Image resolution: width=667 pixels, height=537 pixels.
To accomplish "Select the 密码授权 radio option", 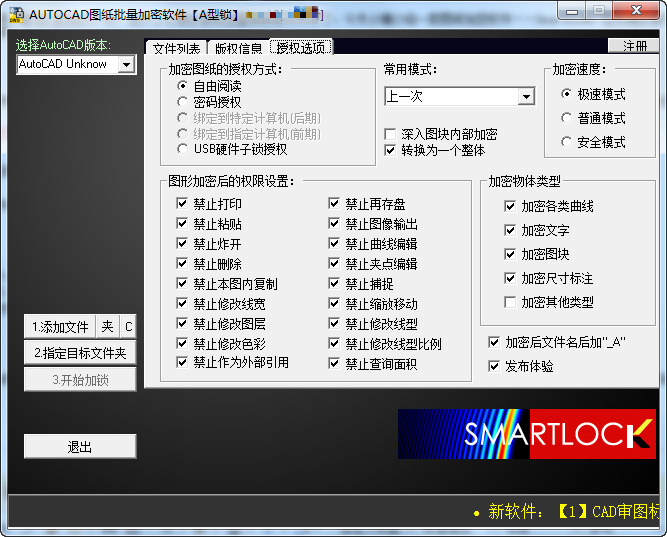I will [x=209, y=102].
